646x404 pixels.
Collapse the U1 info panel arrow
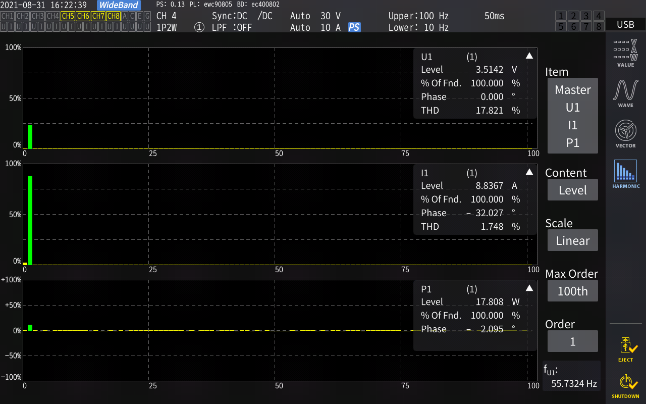click(x=528, y=57)
